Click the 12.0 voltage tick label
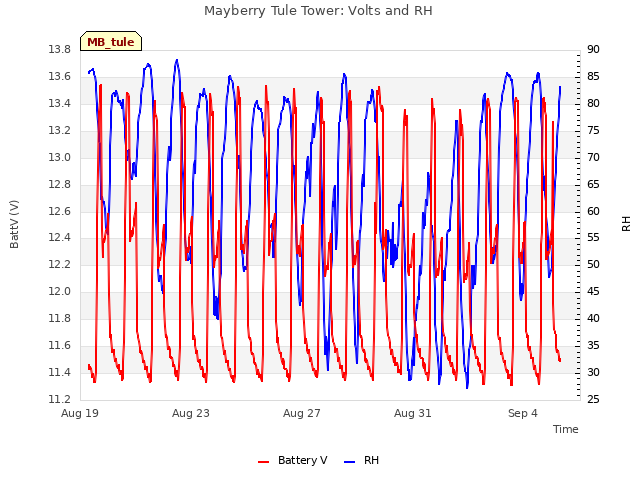The height and width of the screenshot is (480, 640). coord(60,291)
